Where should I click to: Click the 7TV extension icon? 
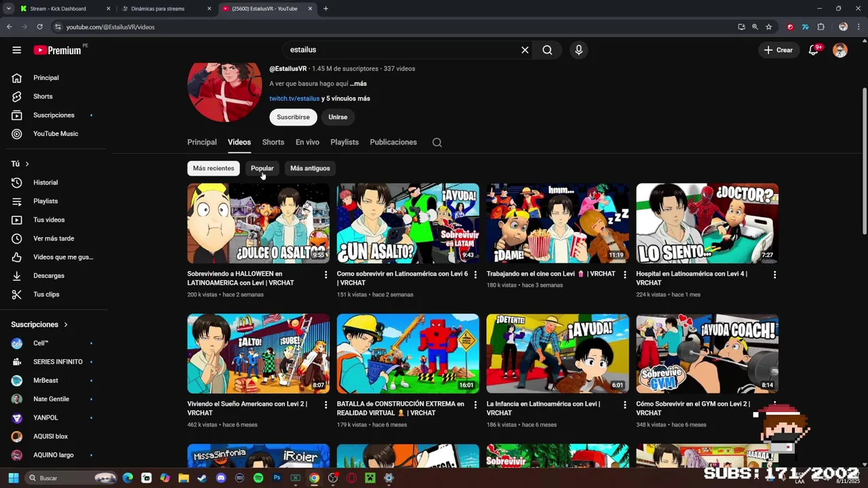[x=805, y=27]
